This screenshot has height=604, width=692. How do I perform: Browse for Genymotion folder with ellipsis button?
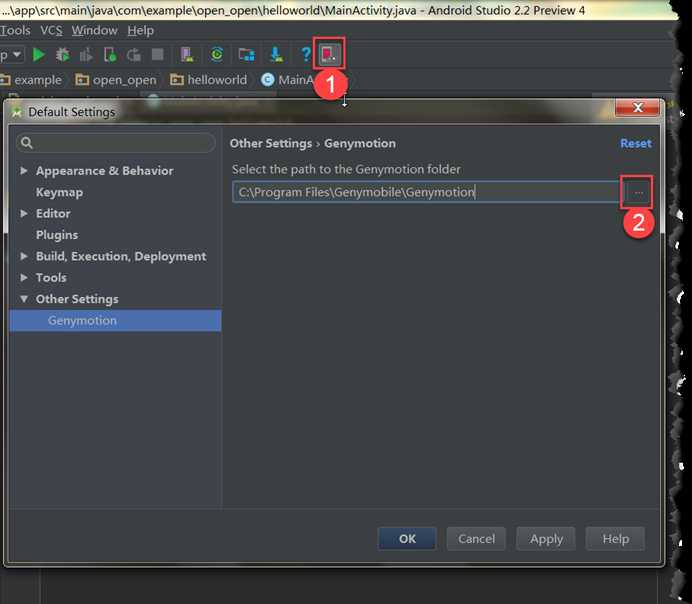coord(638,192)
